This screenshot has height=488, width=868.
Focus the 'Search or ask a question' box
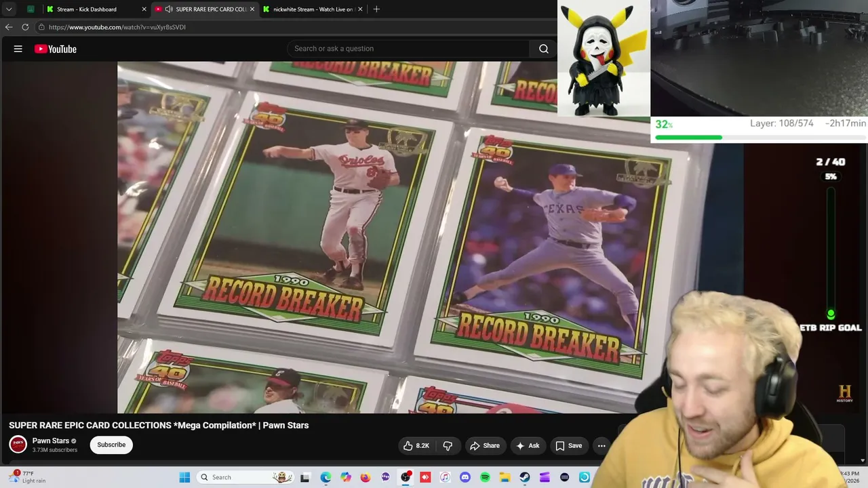pyautogui.click(x=409, y=49)
